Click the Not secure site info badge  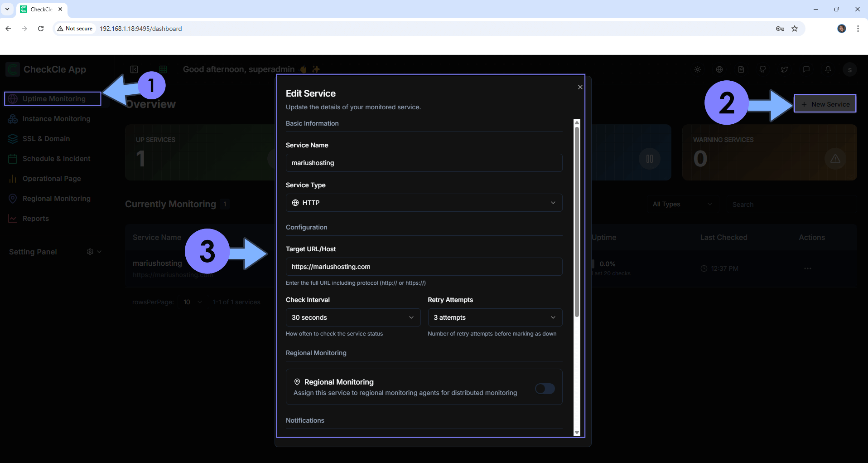(x=75, y=29)
